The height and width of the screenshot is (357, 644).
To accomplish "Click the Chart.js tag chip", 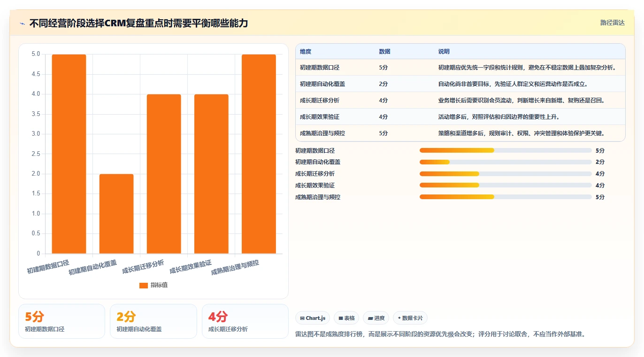I will [x=313, y=318].
